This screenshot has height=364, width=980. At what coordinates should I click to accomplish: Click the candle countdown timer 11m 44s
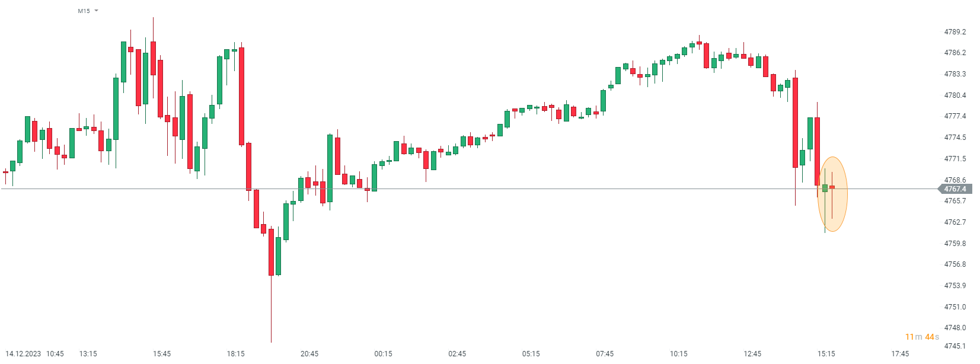click(x=921, y=337)
